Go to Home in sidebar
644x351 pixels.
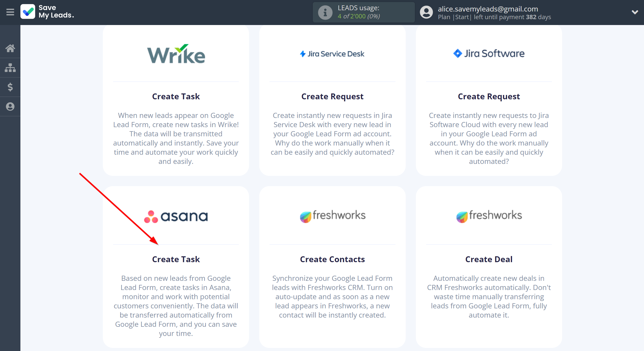10,48
